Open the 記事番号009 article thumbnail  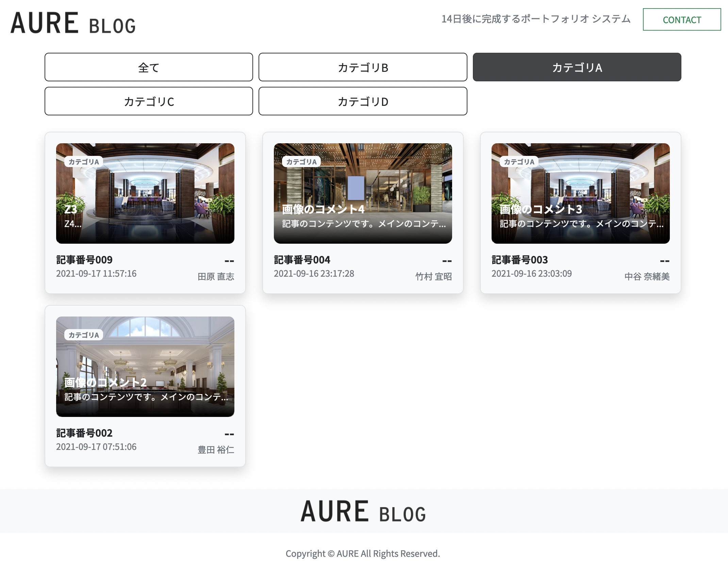coord(145,193)
